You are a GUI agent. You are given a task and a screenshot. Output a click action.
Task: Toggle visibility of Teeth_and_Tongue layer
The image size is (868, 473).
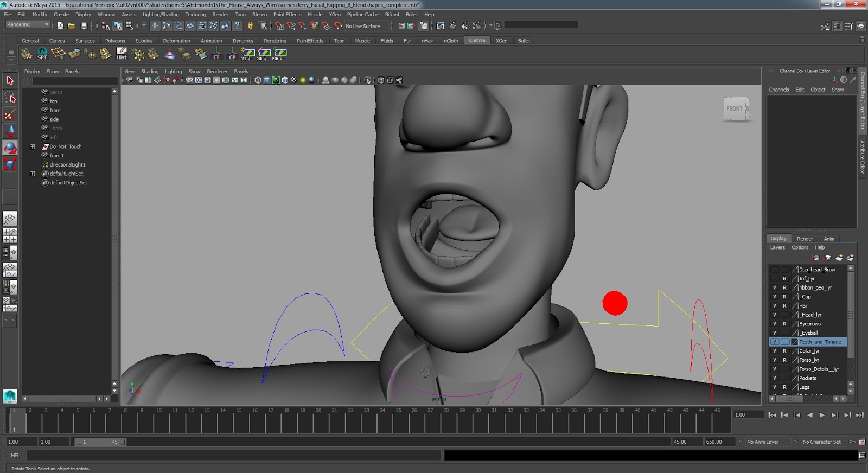[775, 342]
